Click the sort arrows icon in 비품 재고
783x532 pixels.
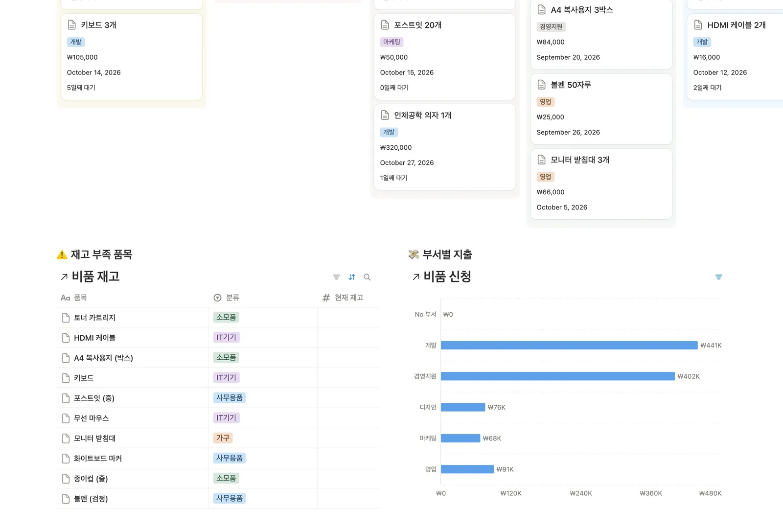[x=352, y=277]
